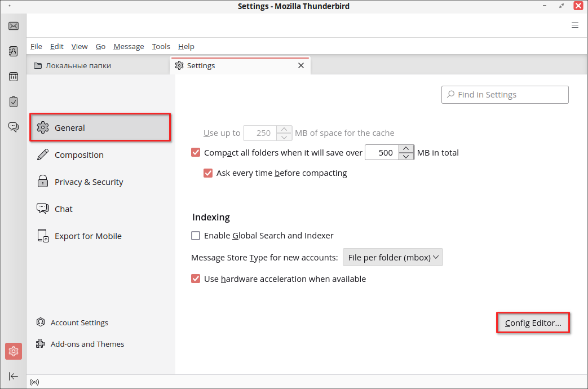This screenshot has height=389, width=588.
Task: Open the Config Editor
Action: pyautogui.click(x=533, y=323)
